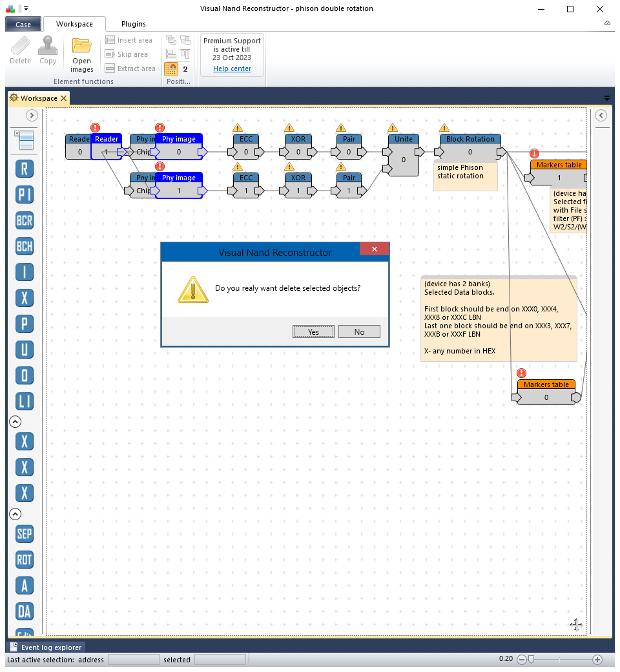Open the quick access toolbar dropdown
Viewport: 620px width, 672px height.
[26, 8]
